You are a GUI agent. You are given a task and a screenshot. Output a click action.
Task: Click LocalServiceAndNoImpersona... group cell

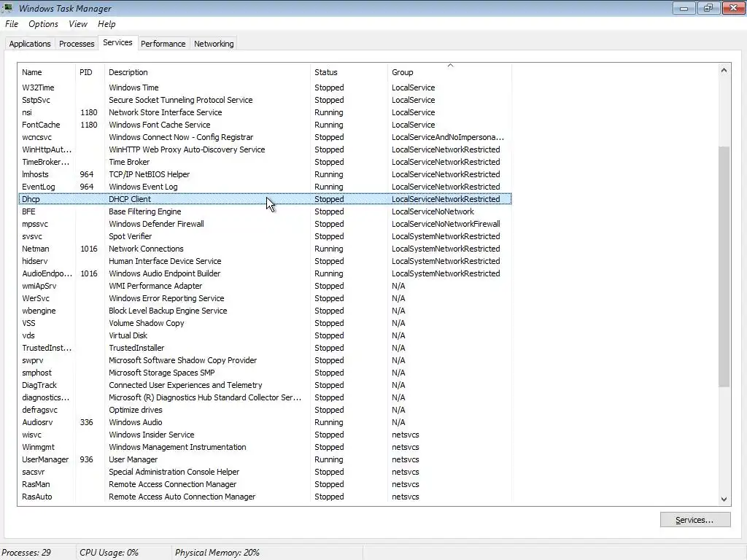coord(448,137)
